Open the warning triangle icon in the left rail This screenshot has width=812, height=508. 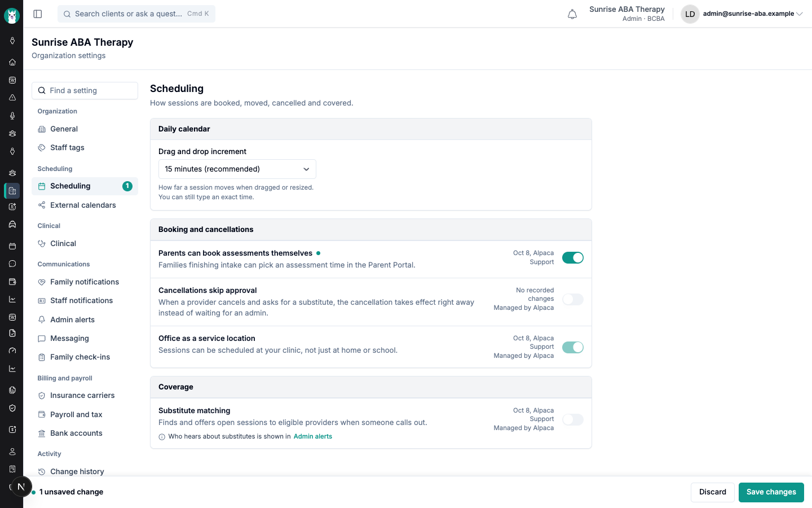pyautogui.click(x=12, y=98)
